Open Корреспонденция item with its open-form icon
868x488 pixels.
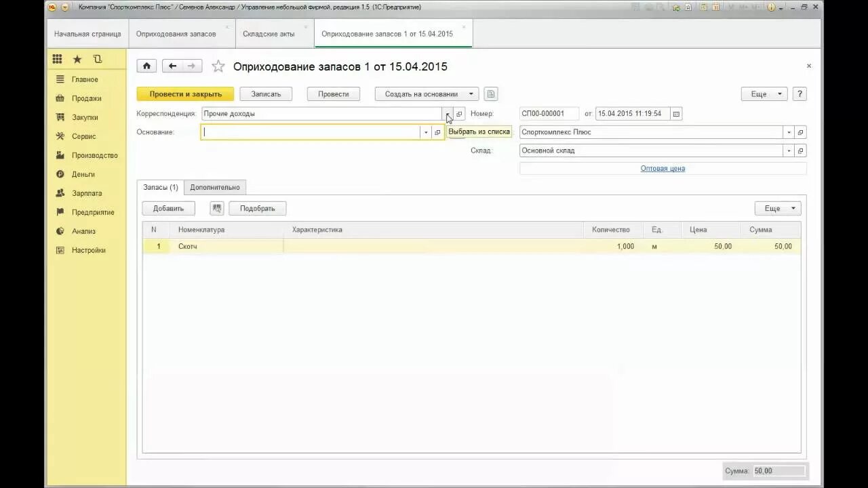pyautogui.click(x=459, y=114)
